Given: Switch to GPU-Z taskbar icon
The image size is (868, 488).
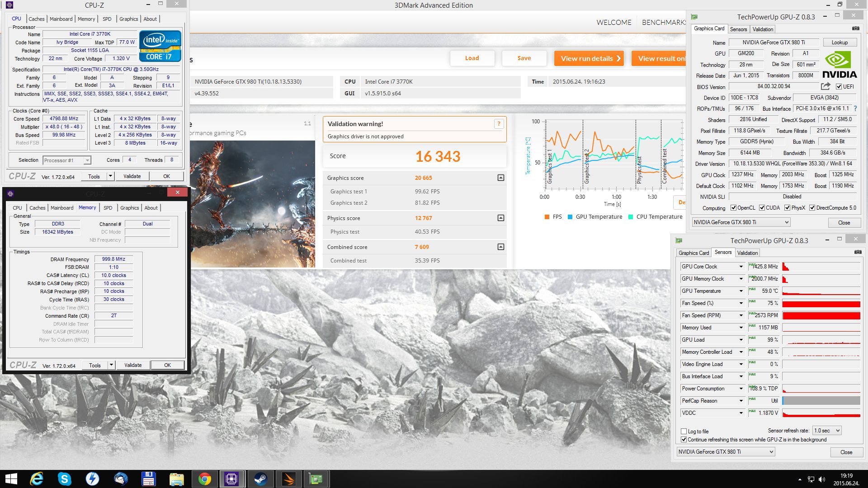Looking at the screenshot, I should 316,479.
